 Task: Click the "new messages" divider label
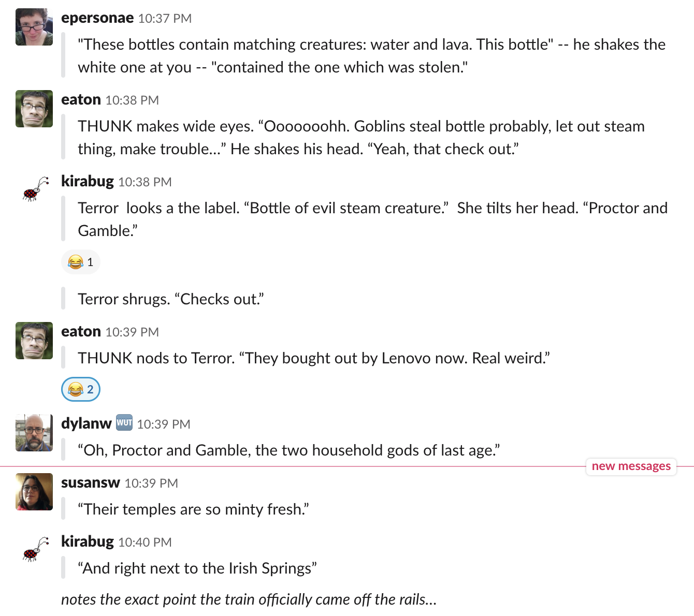point(631,466)
